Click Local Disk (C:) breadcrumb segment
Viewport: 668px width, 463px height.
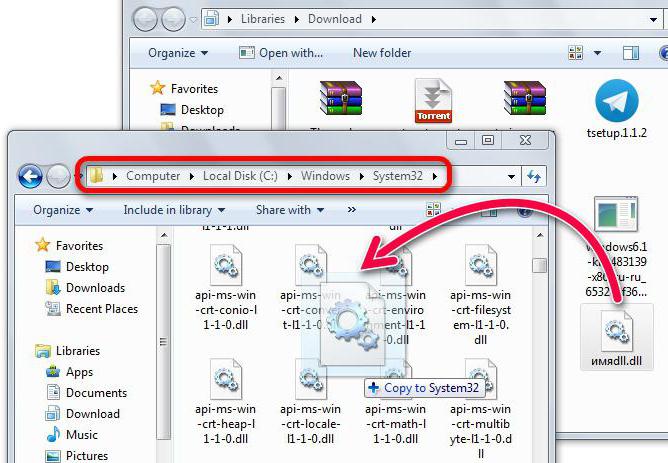click(240, 176)
